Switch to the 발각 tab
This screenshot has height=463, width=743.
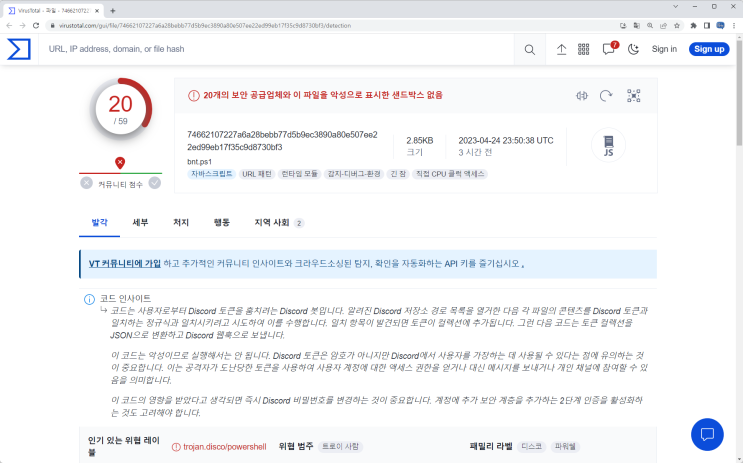point(100,222)
